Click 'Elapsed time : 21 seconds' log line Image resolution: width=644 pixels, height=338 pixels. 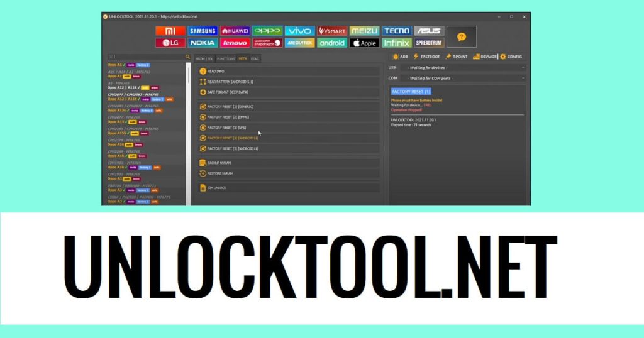point(411,124)
